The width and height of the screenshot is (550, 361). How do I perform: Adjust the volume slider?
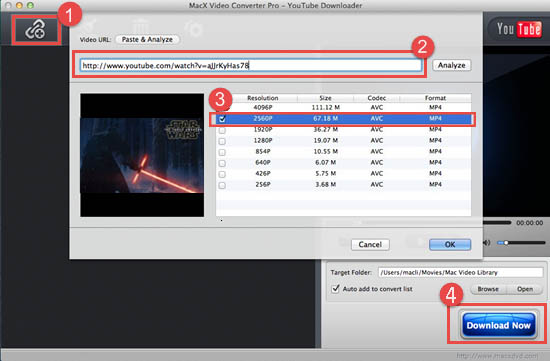click(521, 242)
